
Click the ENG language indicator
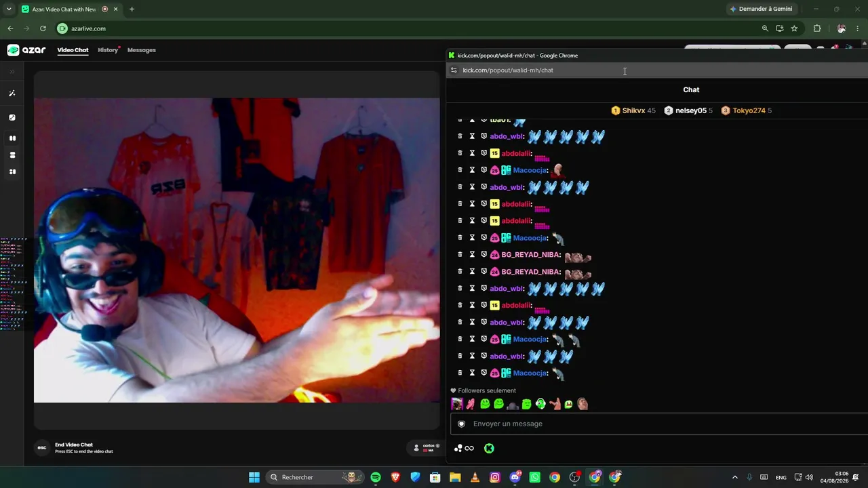[781, 477]
